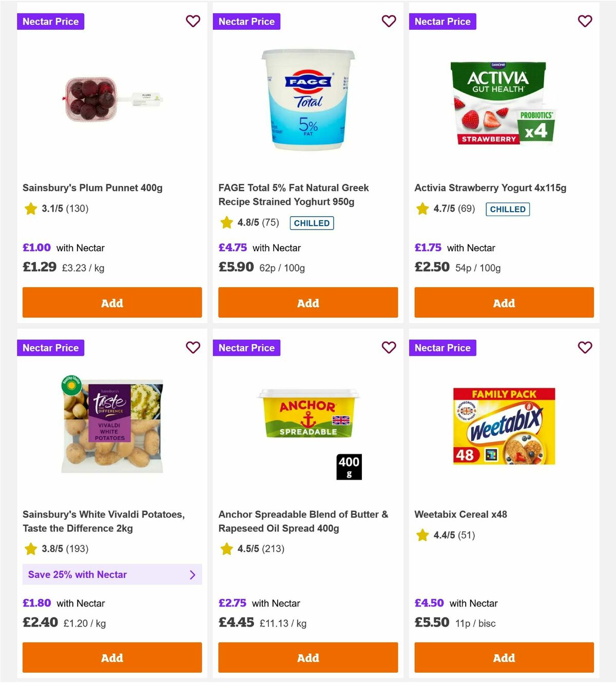
Task: Expand the Save 25% with Nectar offer
Action: (112, 574)
